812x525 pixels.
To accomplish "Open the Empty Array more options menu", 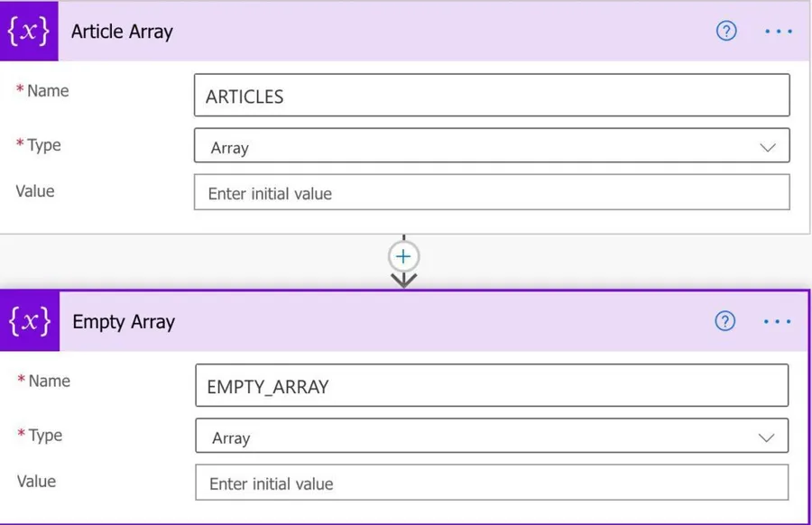I will 777,322.
